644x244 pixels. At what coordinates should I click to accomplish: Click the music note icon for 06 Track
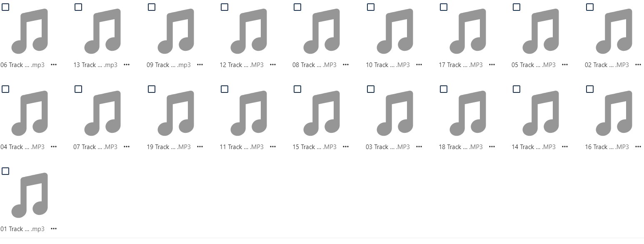(x=30, y=31)
